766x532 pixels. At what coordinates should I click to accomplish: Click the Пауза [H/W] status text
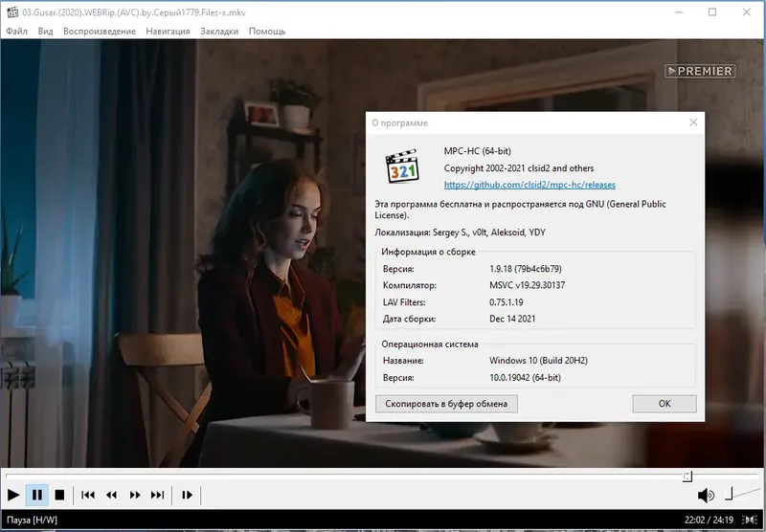point(32,520)
